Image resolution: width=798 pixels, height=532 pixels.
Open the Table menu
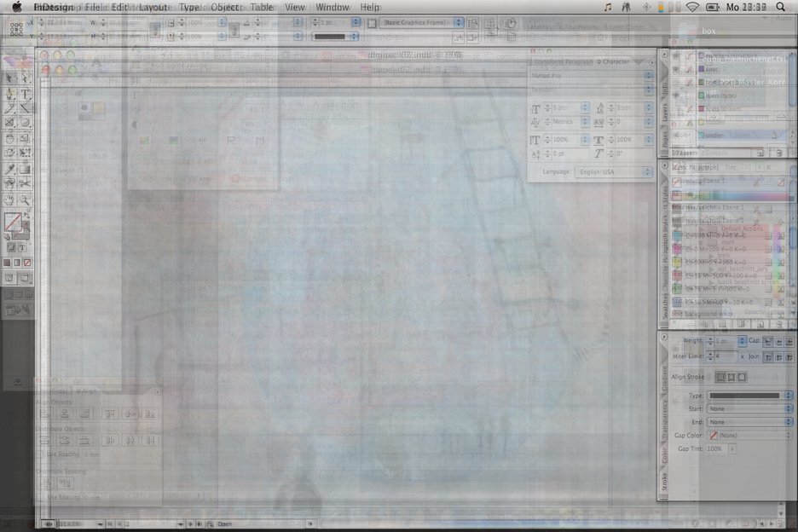pos(262,7)
